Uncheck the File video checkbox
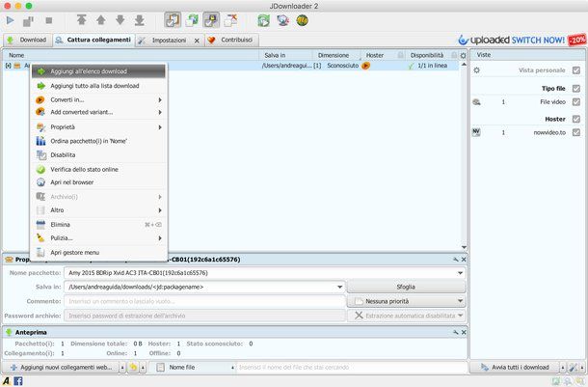This screenshot has height=387, width=588. click(576, 102)
